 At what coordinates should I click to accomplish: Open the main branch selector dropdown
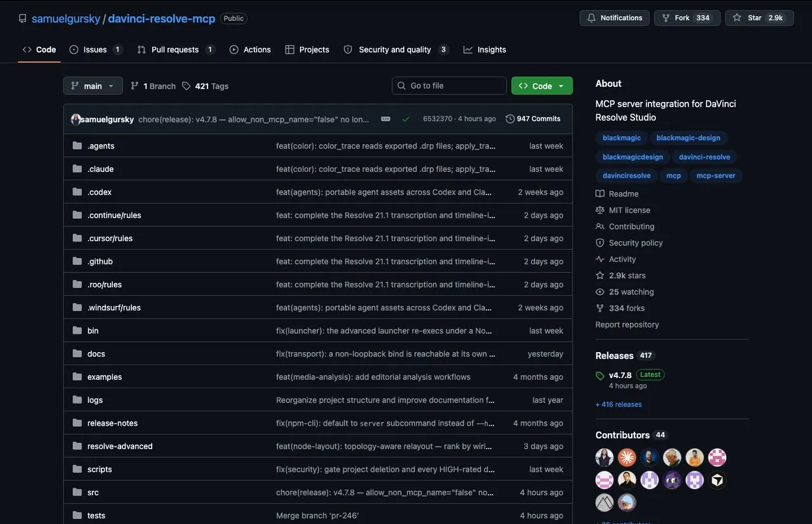93,86
